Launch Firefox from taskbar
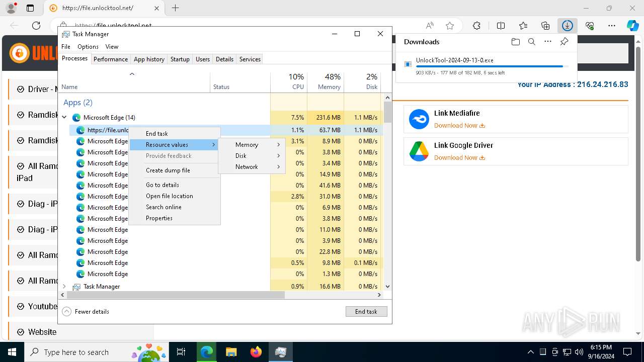This screenshot has height=362, width=644. (256, 352)
